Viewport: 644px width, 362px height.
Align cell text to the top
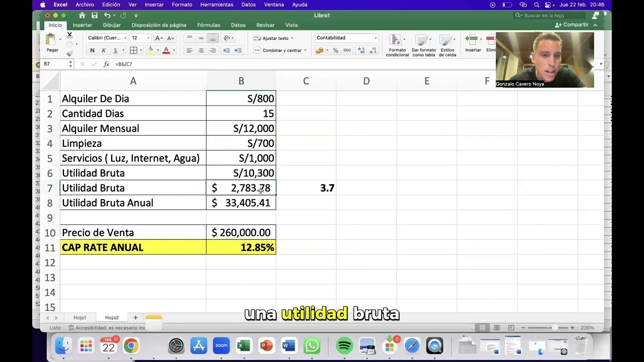pyautogui.click(x=189, y=38)
